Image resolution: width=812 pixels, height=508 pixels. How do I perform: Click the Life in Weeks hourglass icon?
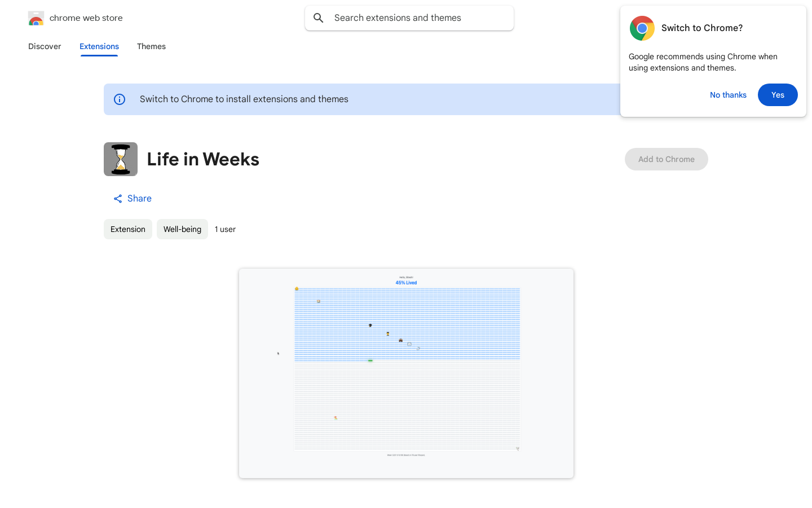(121, 159)
